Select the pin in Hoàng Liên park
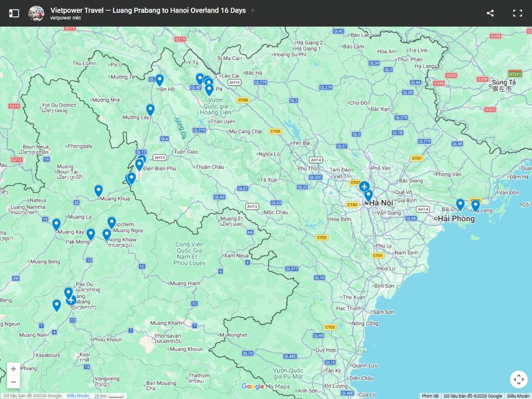The height and width of the screenshot is (399, 532). [x=209, y=90]
